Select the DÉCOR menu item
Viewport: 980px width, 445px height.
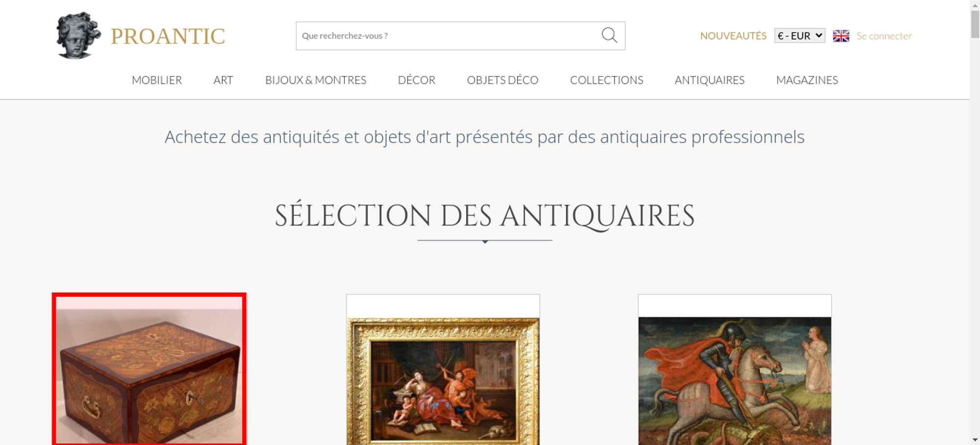(416, 80)
